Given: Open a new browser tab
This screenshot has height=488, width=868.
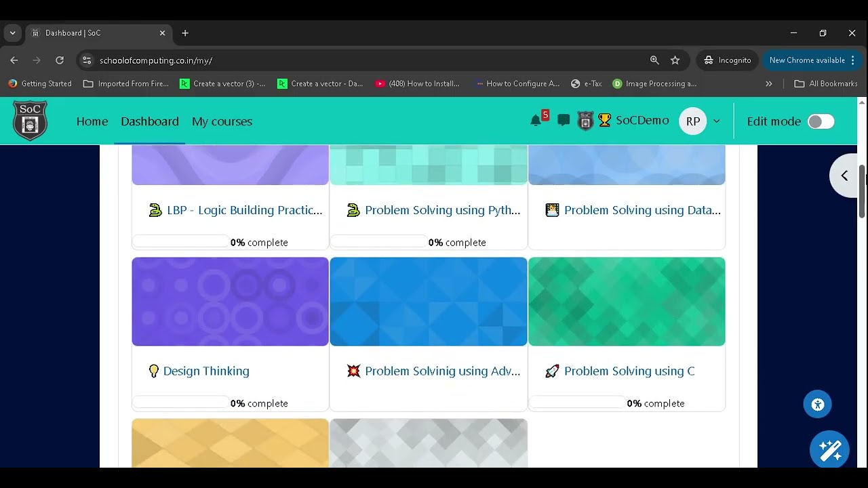Looking at the screenshot, I should tap(185, 33).
